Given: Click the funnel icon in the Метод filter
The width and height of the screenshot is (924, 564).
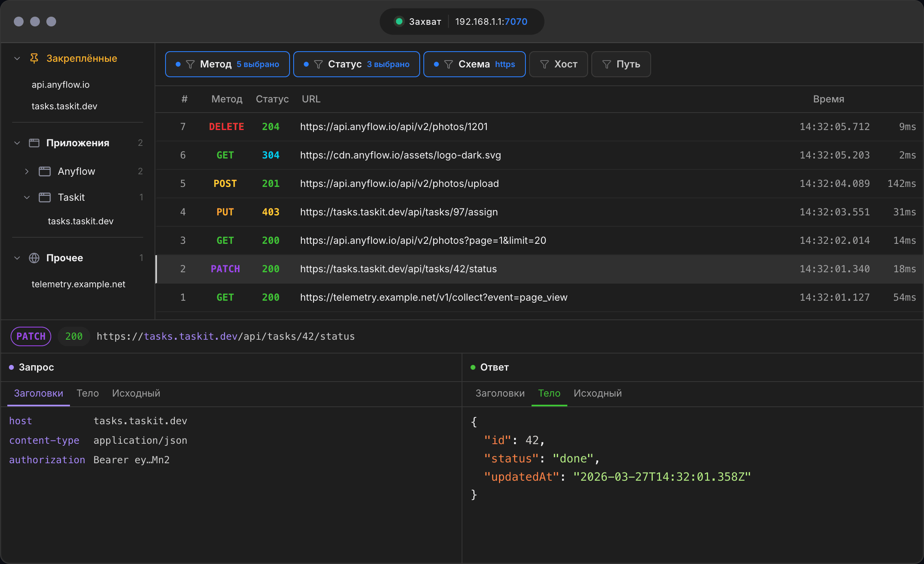Looking at the screenshot, I should click(x=190, y=64).
